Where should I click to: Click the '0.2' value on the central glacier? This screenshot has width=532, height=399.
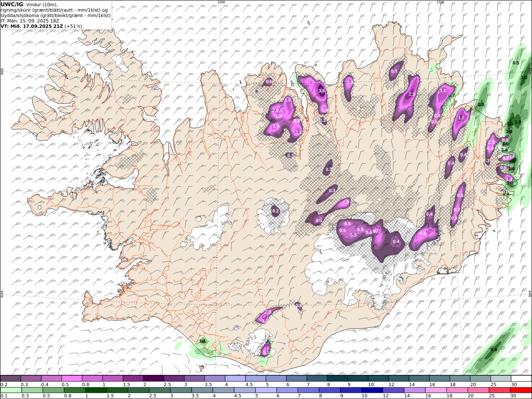point(276,211)
